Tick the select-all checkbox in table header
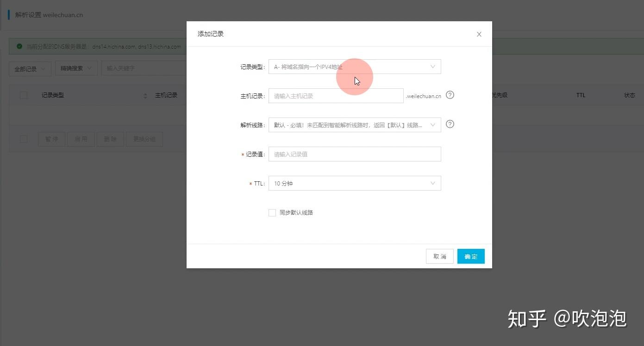The width and height of the screenshot is (644, 346). click(24, 95)
